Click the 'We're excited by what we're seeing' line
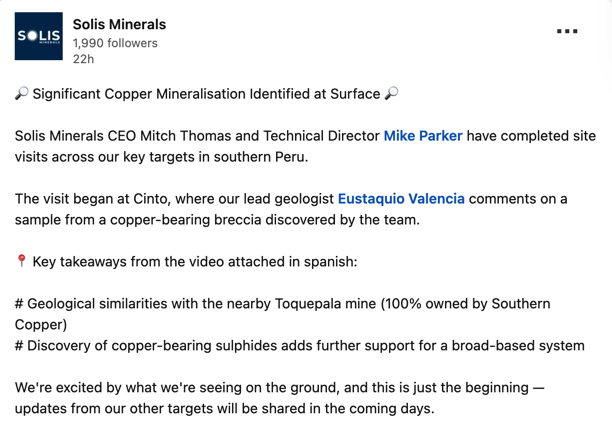 coord(279,388)
